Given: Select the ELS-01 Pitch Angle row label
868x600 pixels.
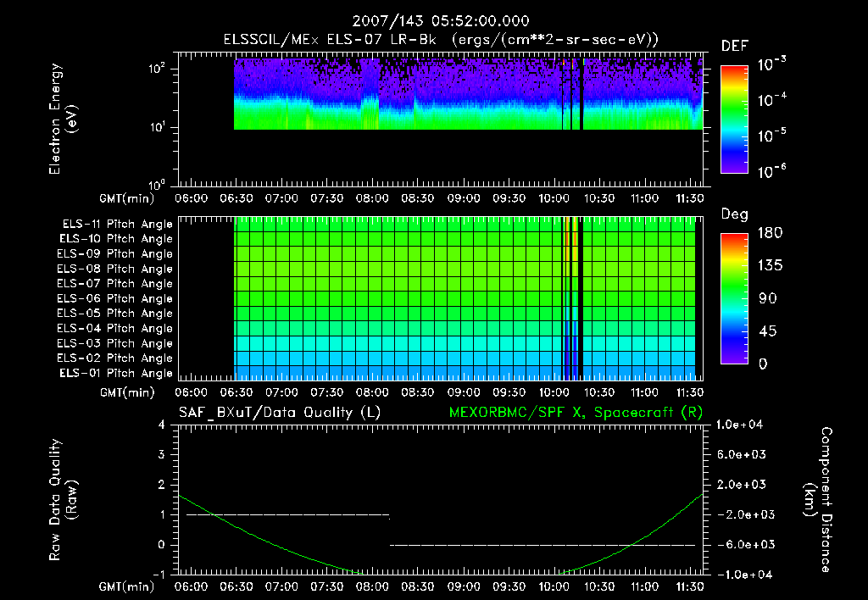Looking at the screenshot, I should click(116, 373).
